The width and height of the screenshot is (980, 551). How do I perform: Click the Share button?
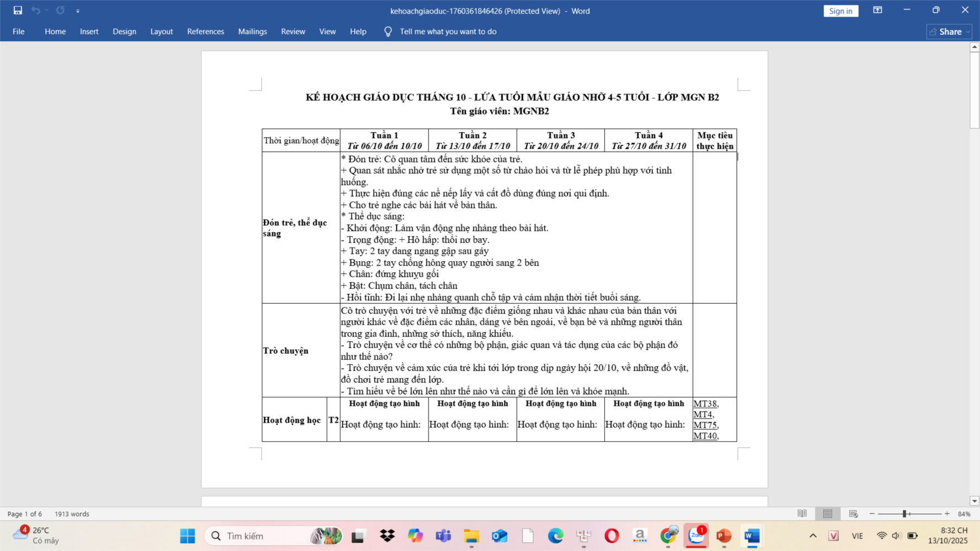949,31
